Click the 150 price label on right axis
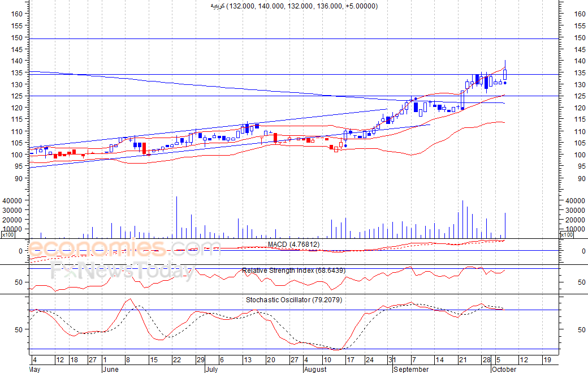The height and width of the screenshot is (373, 588). pyautogui.click(x=580, y=37)
